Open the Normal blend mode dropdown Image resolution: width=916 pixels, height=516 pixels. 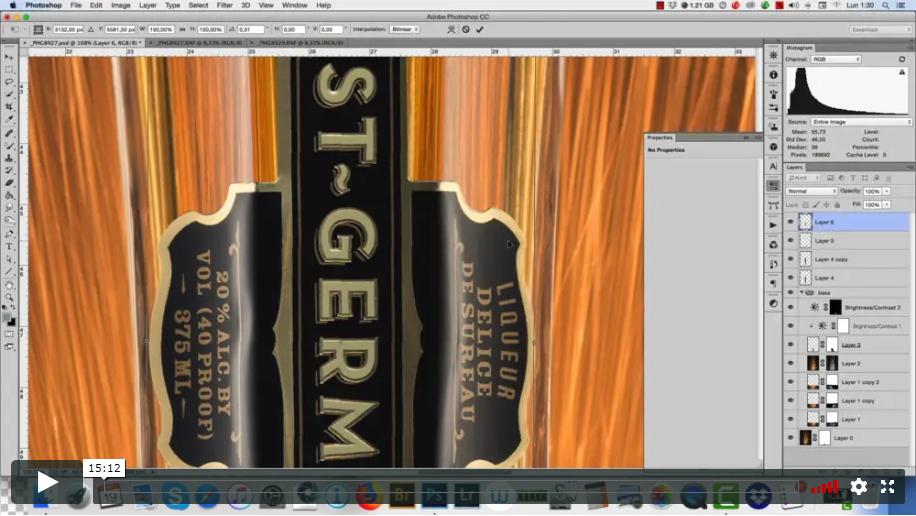point(811,191)
